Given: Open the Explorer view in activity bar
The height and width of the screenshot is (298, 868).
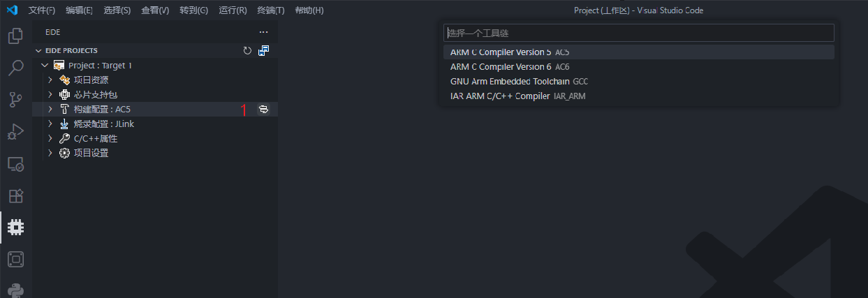Looking at the screenshot, I should (x=15, y=36).
